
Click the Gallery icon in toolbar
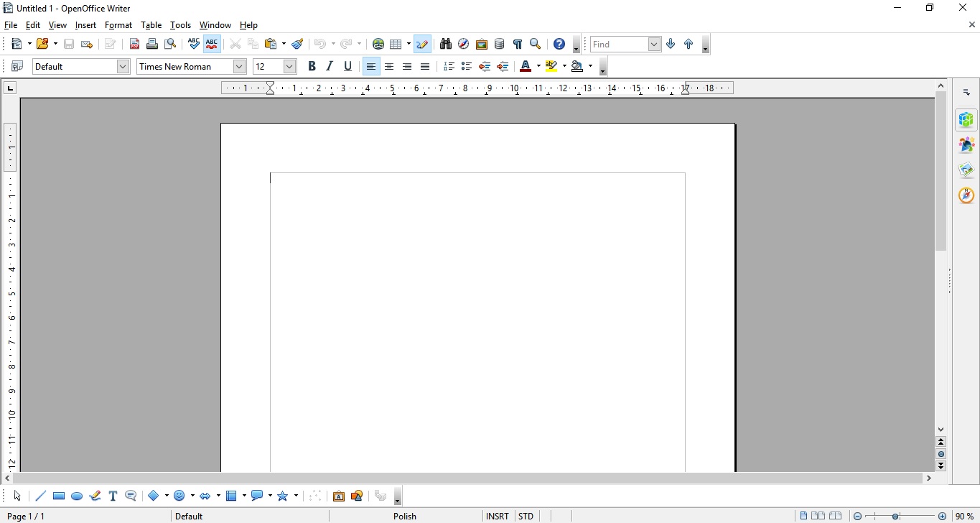482,45
